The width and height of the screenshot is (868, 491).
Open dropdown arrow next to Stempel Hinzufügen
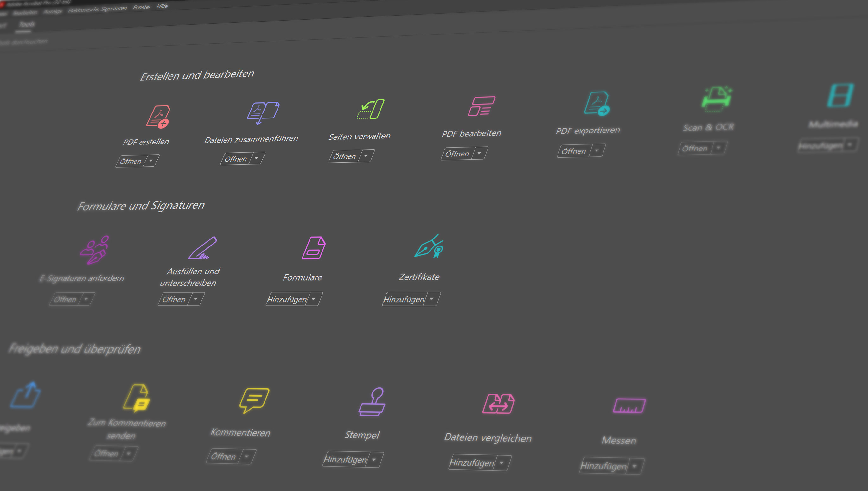pyautogui.click(x=374, y=460)
